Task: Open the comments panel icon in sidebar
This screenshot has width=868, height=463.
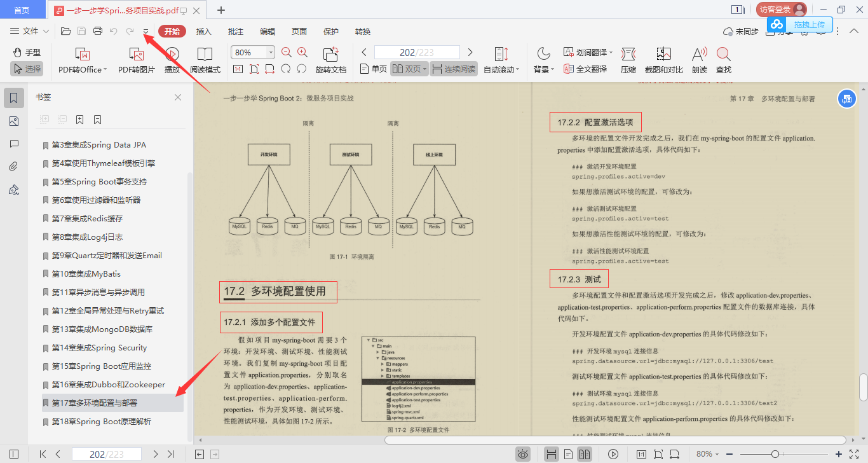Action: (14, 144)
